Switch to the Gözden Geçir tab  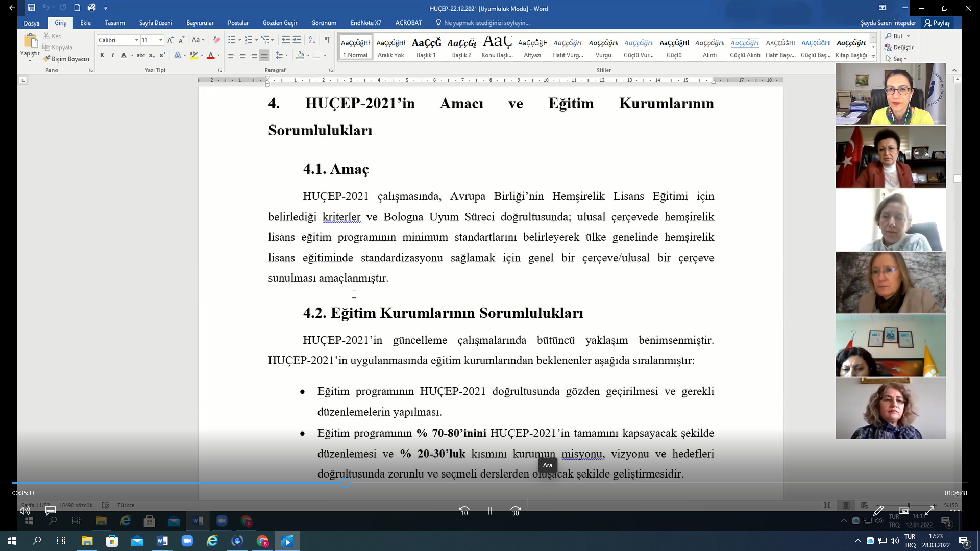coord(280,23)
